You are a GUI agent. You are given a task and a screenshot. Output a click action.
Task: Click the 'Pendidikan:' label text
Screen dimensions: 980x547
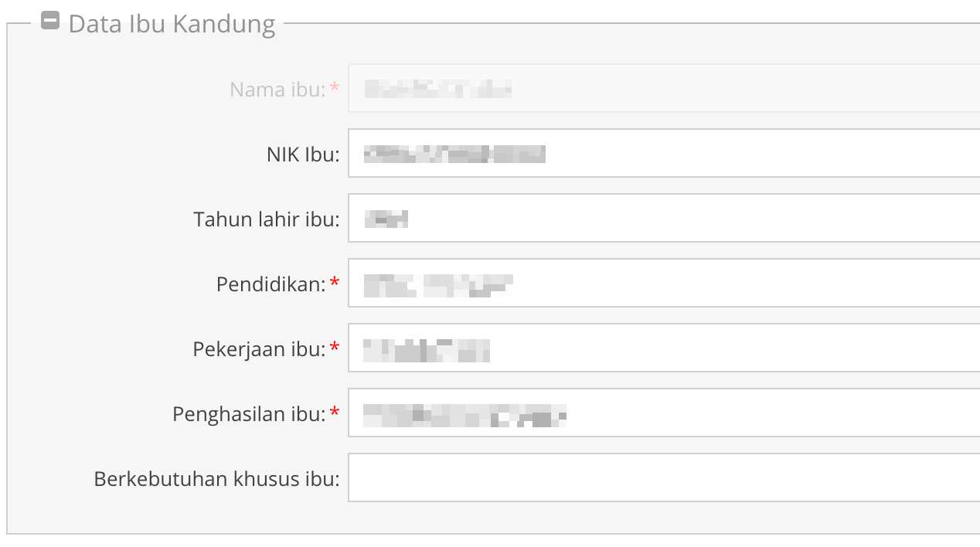[x=271, y=284]
